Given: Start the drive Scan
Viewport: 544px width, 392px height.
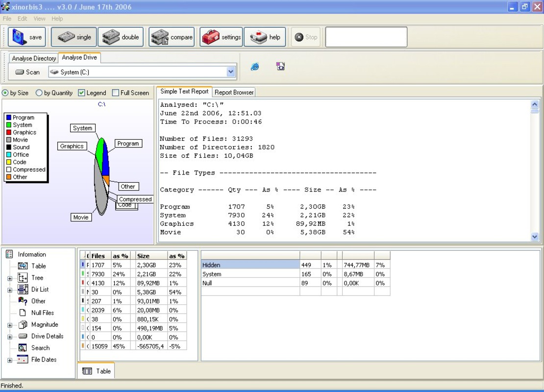Looking at the screenshot, I should click(x=28, y=72).
